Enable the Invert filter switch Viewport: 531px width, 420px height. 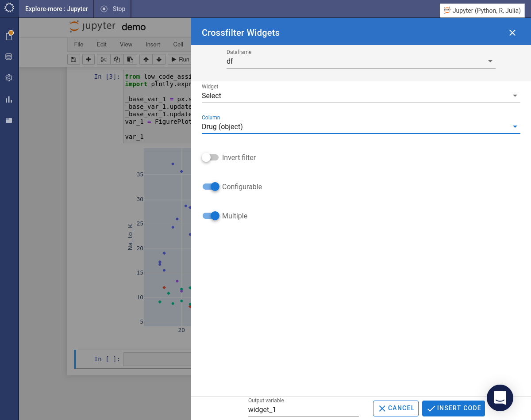210,157
